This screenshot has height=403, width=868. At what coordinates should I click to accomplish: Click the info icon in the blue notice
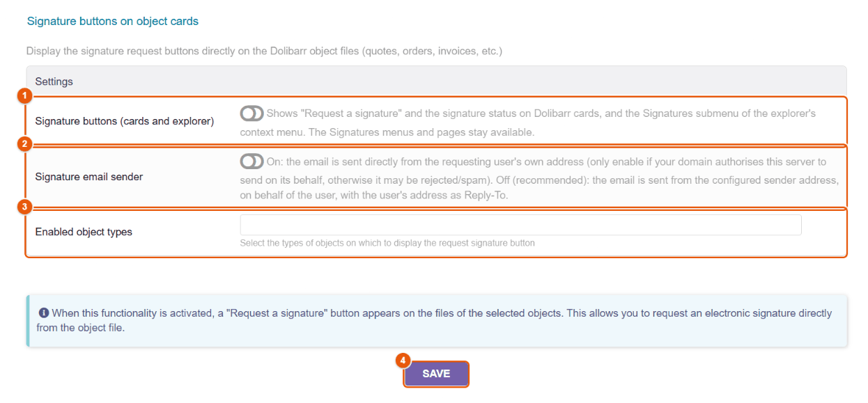coord(43,313)
